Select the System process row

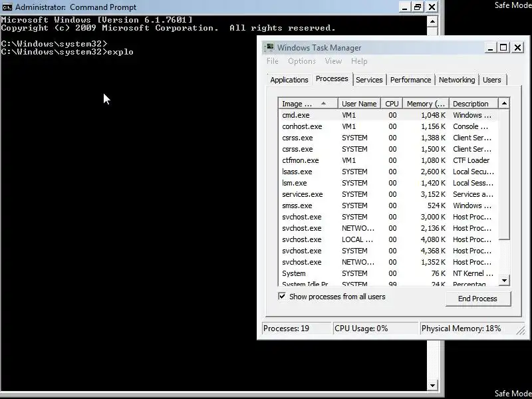pos(388,273)
